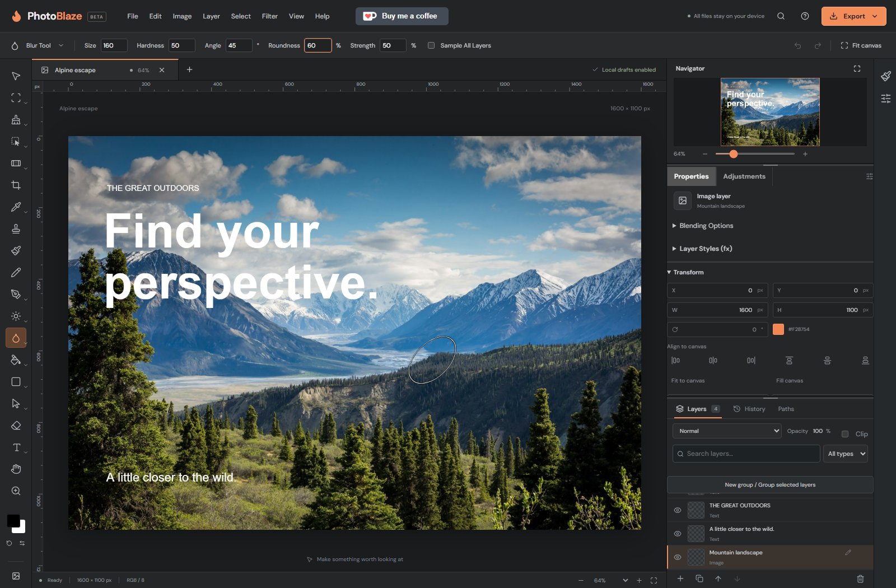Enable Sample All Layers checkbox
Screen dimensions: 896x588
click(x=431, y=45)
